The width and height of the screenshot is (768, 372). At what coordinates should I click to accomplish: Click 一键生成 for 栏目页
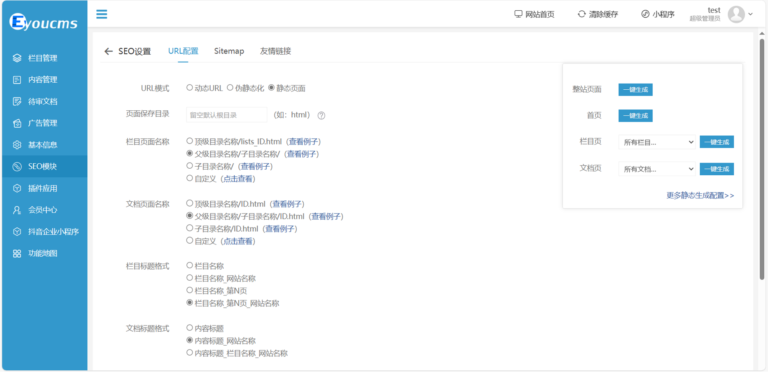(717, 142)
